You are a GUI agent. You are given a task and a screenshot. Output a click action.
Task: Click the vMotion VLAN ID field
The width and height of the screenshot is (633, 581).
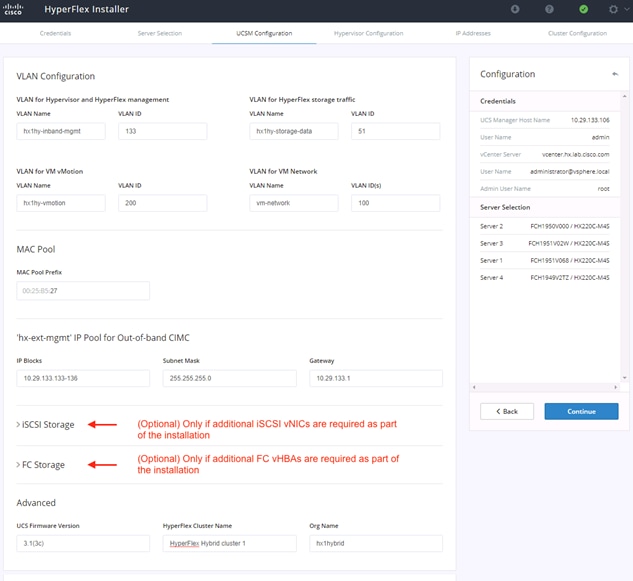[163, 203]
